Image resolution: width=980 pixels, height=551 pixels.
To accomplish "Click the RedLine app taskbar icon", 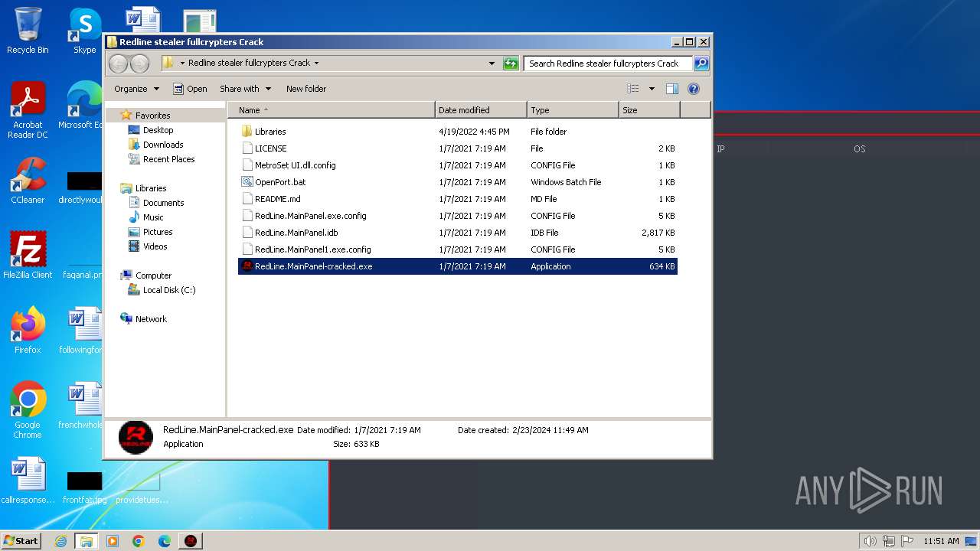I will [x=191, y=541].
